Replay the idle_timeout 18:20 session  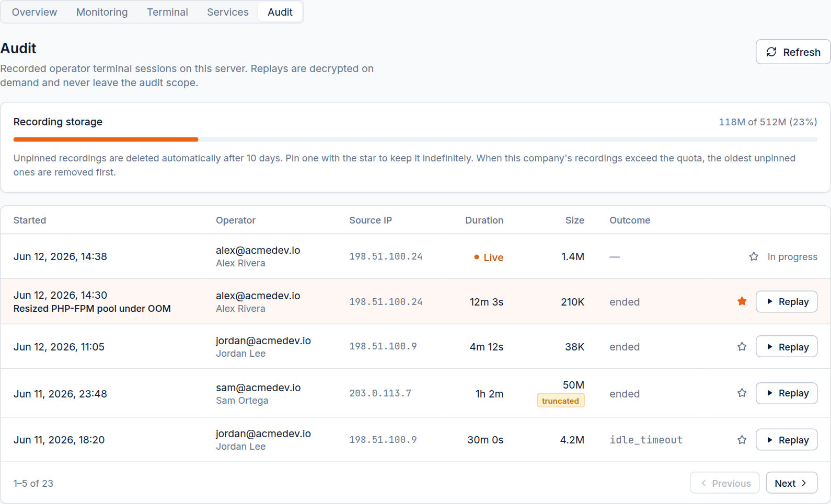(787, 440)
